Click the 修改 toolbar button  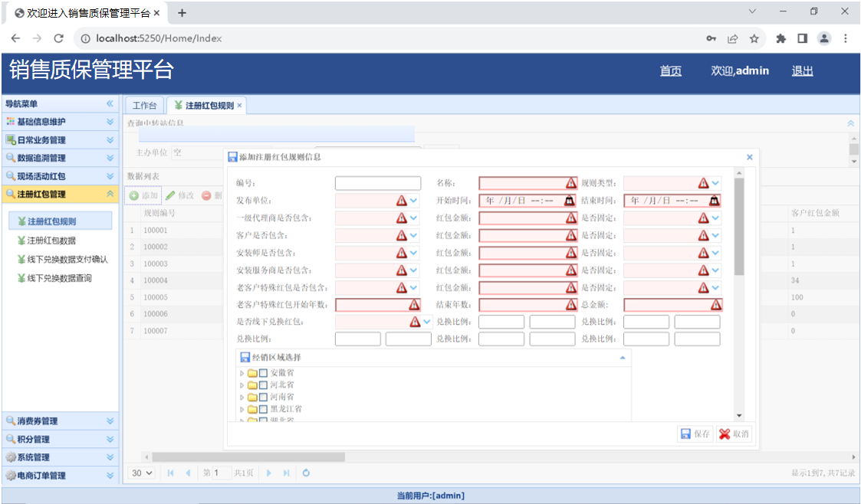(x=180, y=195)
